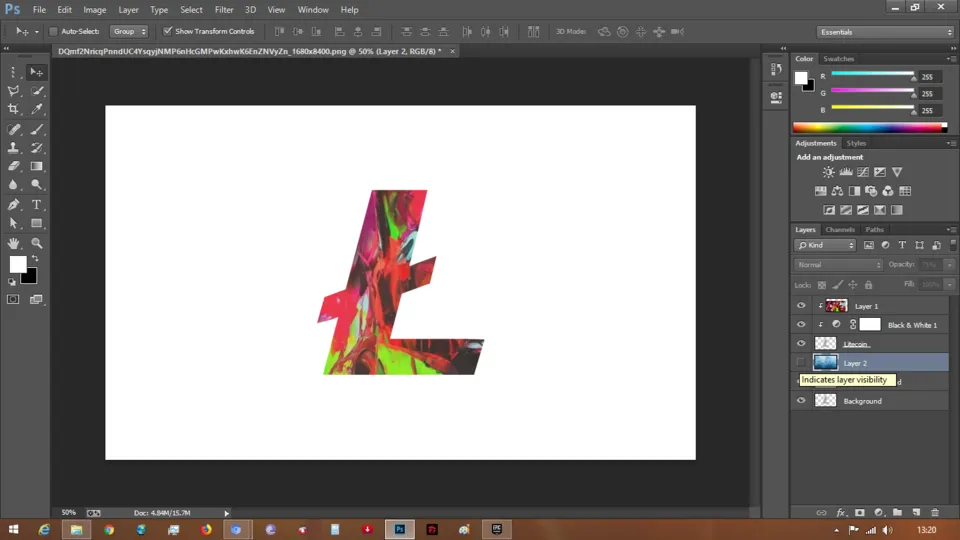Toggle lock transparent pixels

pyautogui.click(x=822, y=285)
